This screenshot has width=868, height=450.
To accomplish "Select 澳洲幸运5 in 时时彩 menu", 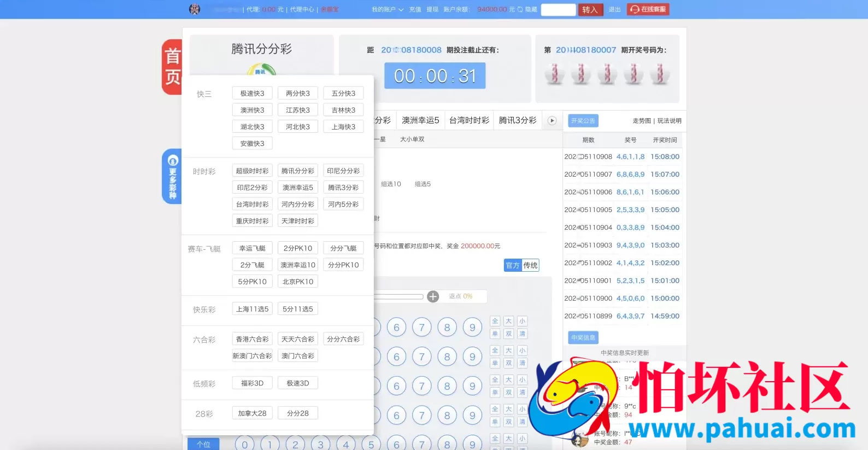I will [298, 188].
